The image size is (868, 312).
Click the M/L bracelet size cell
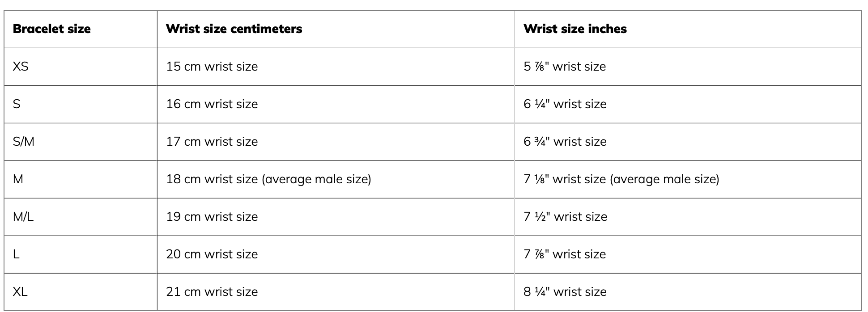(23, 217)
